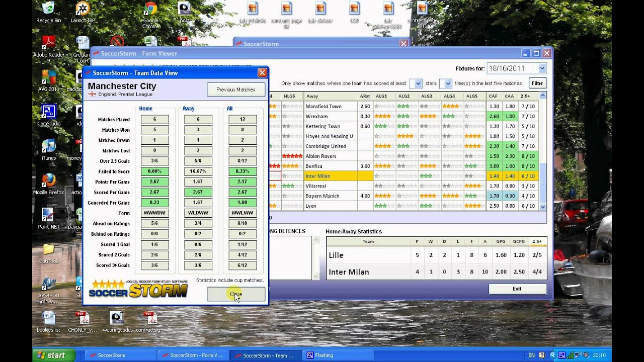Click the Wrexham away team cell

pos(331,116)
